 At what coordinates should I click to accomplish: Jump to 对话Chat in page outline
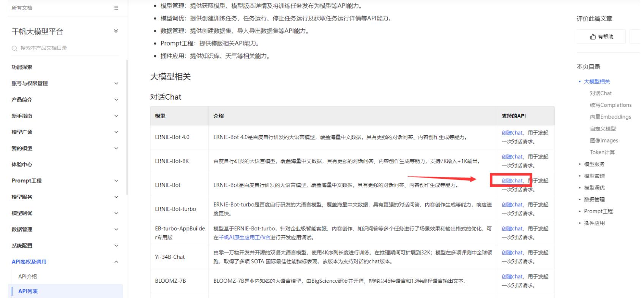coord(601,94)
